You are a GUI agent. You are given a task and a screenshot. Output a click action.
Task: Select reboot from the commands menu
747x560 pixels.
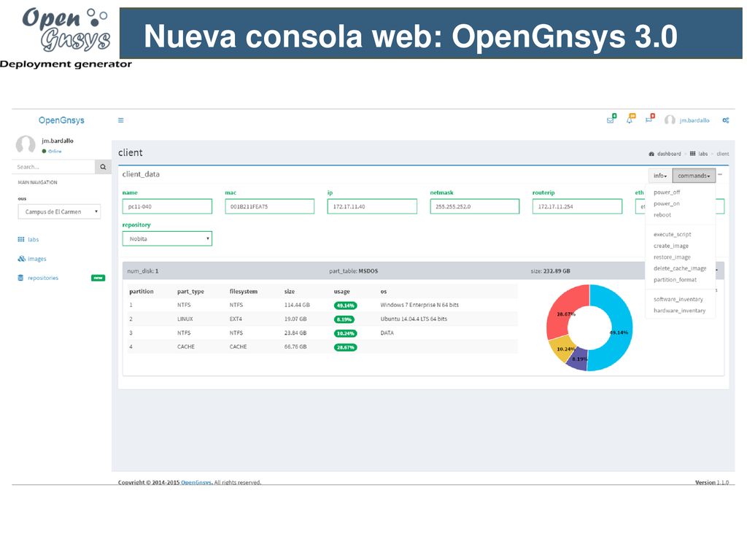(x=662, y=215)
